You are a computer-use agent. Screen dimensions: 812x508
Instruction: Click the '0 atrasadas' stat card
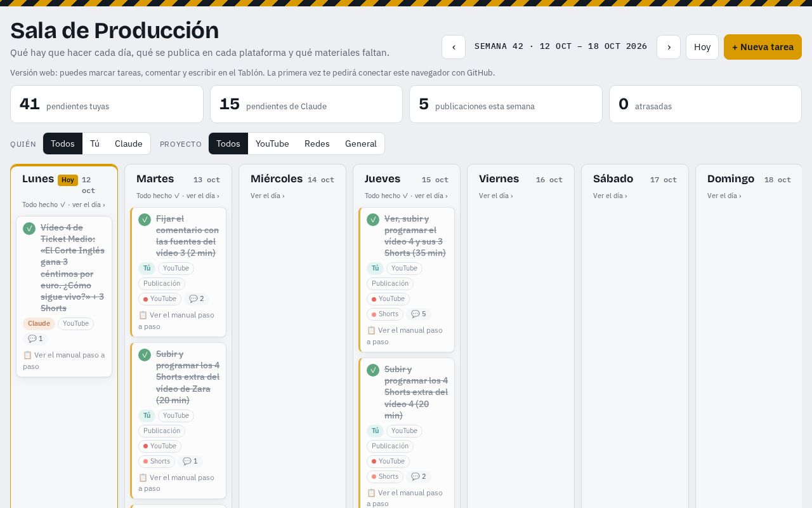tap(705, 104)
